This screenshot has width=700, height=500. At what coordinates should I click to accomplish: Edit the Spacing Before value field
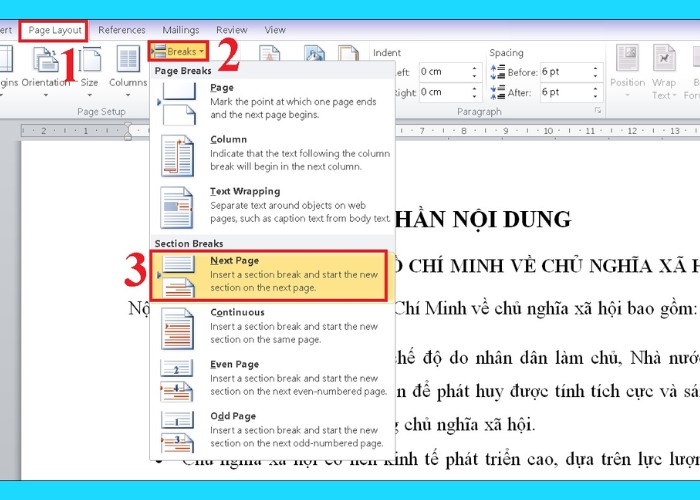[566, 72]
